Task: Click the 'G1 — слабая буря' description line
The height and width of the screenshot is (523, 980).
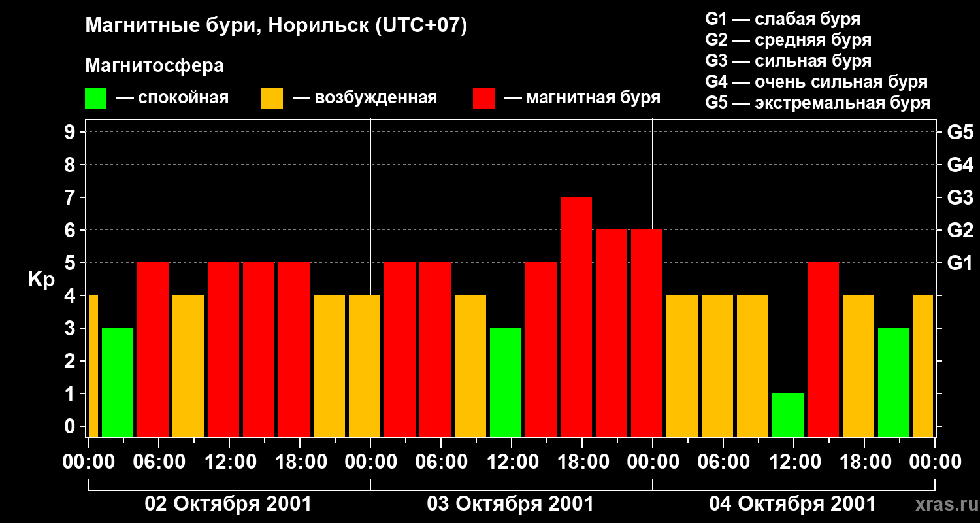Action: tap(783, 19)
